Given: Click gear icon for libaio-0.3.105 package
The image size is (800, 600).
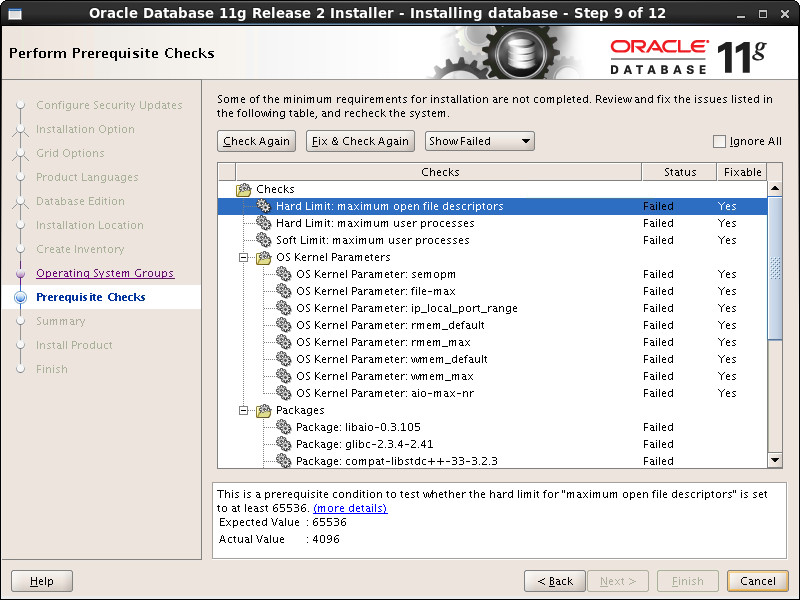Looking at the screenshot, I should 284,427.
